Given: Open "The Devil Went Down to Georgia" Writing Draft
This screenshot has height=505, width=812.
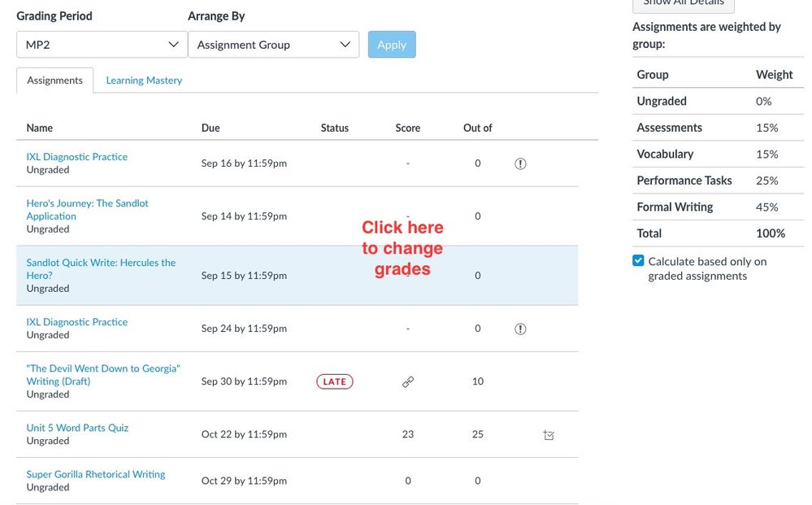Looking at the screenshot, I should tap(103, 375).
